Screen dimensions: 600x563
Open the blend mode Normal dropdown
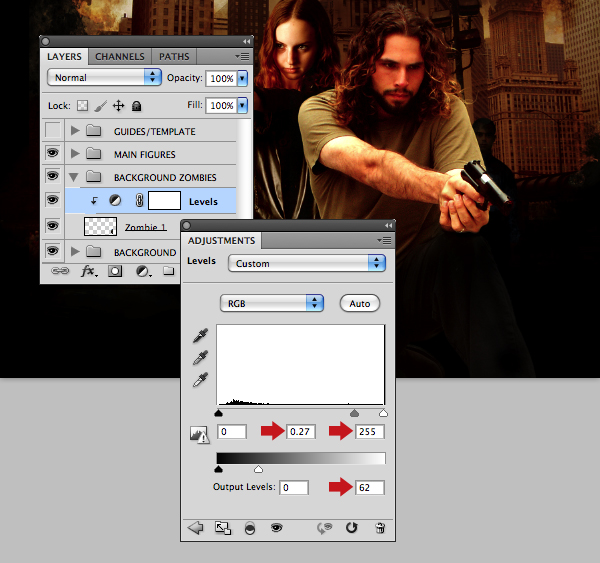(x=104, y=77)
